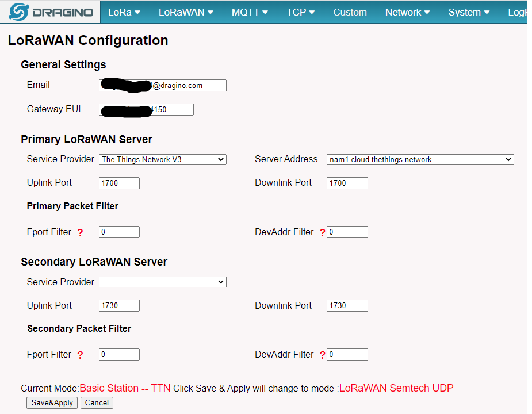Open the MQTT menu
This screenshot has height=414, width=532.
pos(250,12)
